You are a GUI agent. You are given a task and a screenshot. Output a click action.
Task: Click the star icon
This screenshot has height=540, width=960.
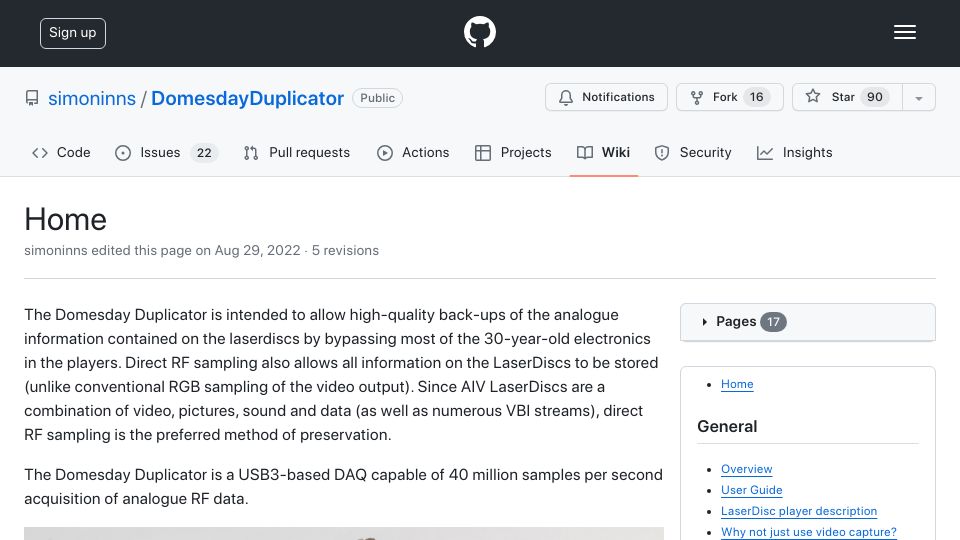(x=812, y=96)
